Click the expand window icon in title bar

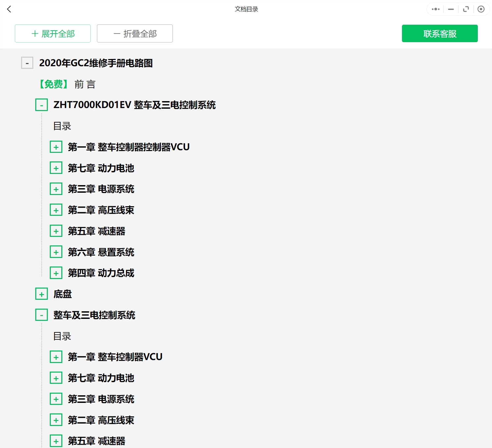point(466,9)
